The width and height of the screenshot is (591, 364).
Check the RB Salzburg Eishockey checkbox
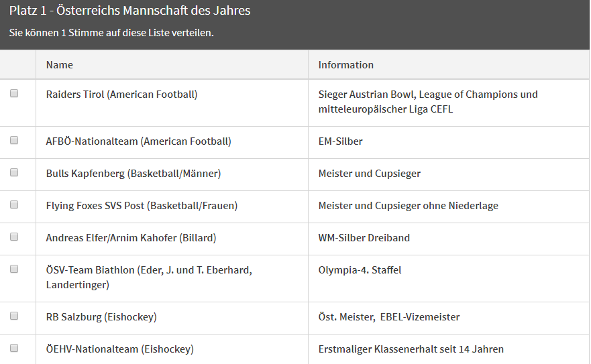click(x=14, y=316)
